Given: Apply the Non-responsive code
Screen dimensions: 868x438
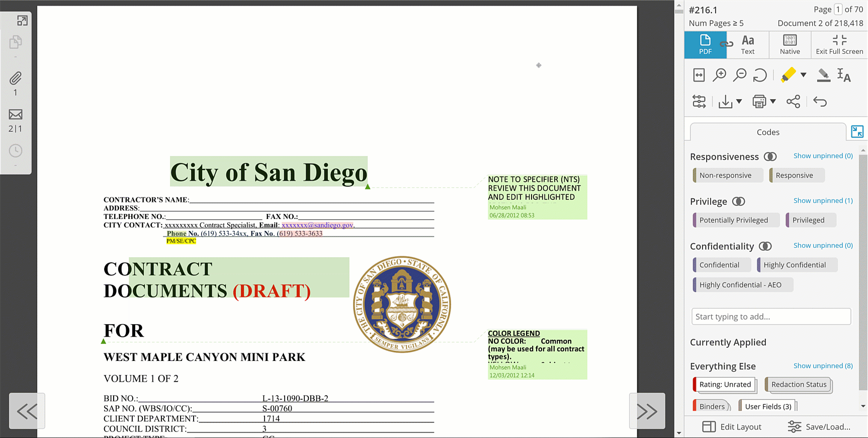Looking at the screenshot, I should click(728, 175).
